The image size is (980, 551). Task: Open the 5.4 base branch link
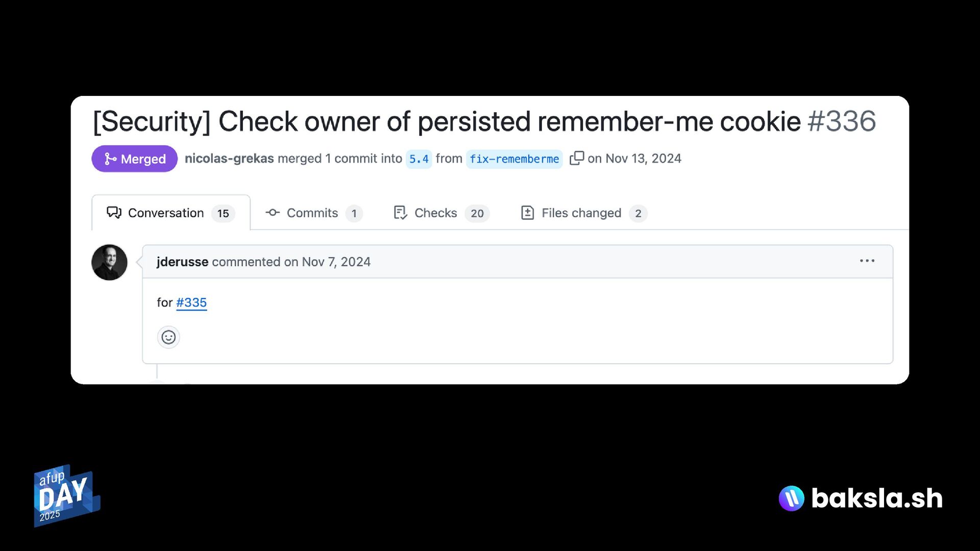pyautogui.click(x=419, y=159)
